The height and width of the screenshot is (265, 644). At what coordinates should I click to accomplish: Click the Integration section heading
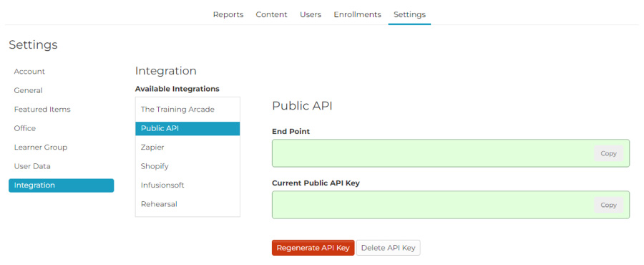[x=165, y=71]
